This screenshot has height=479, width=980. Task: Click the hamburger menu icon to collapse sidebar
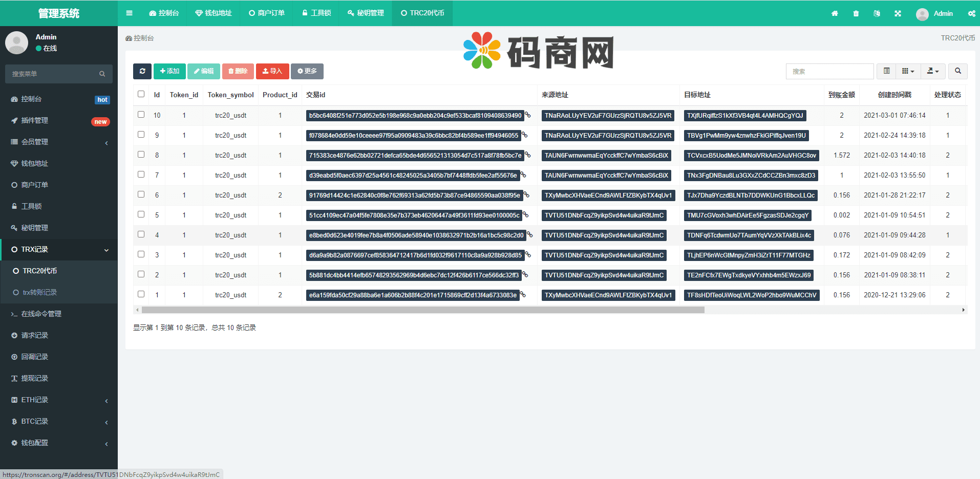point(129,13)
